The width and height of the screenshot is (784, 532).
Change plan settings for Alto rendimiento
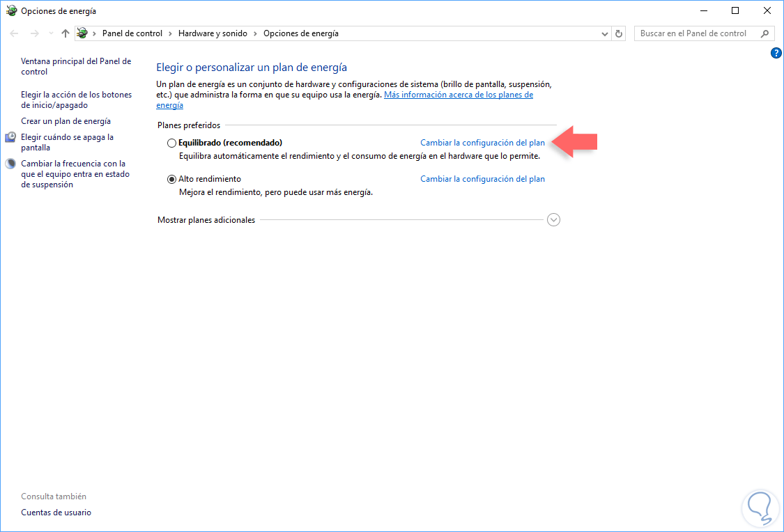tap(482, 179)
